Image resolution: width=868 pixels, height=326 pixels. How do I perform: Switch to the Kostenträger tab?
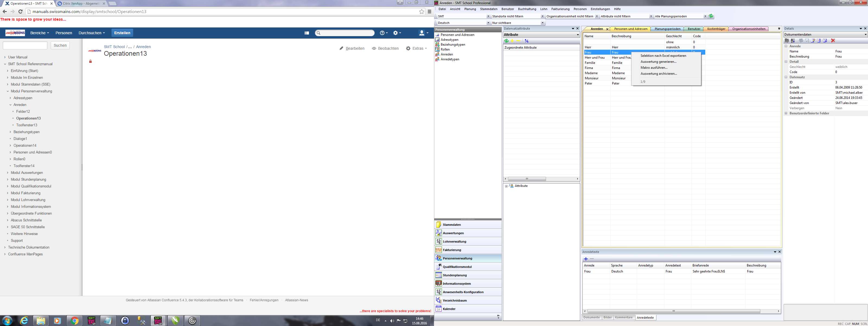coord(716,29)
